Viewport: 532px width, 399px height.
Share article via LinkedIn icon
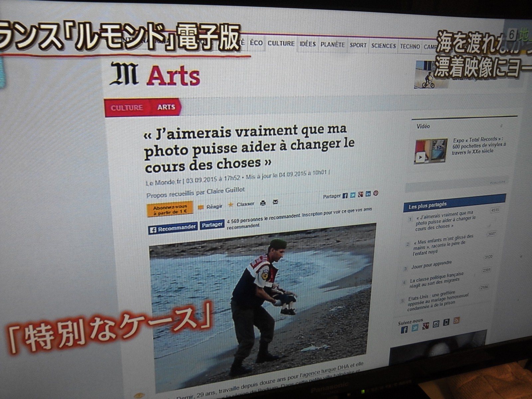tap(368, 194)
